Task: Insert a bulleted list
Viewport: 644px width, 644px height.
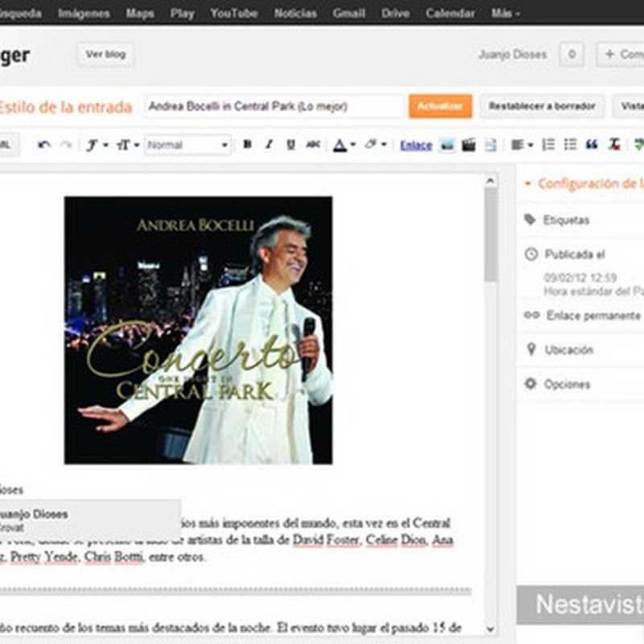Action: (571, 145)
